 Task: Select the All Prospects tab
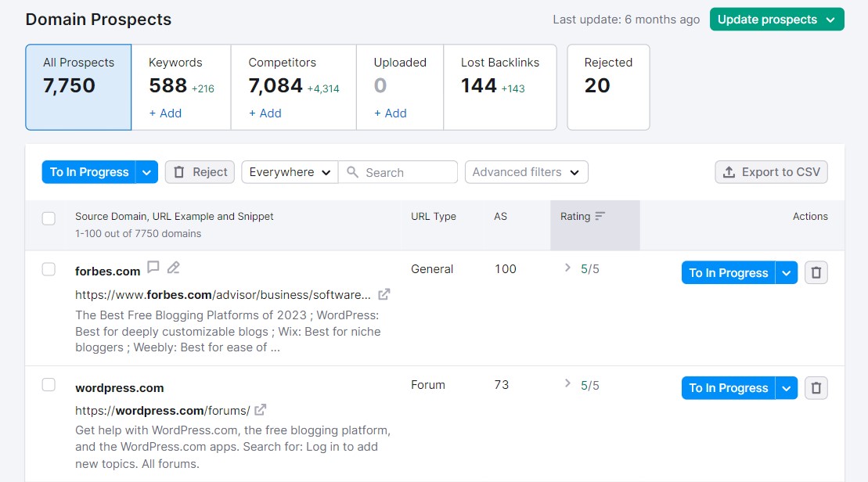[78, 87]
